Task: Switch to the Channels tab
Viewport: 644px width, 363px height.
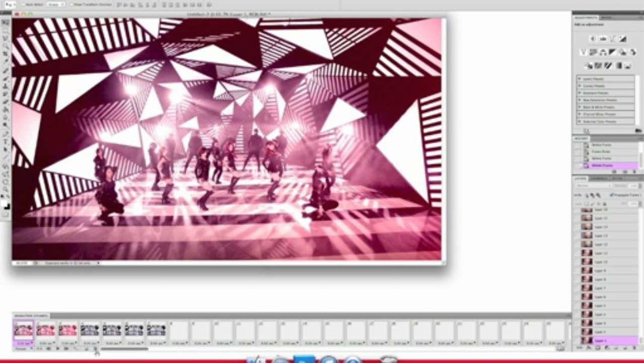Action: (x=599, y=179)
